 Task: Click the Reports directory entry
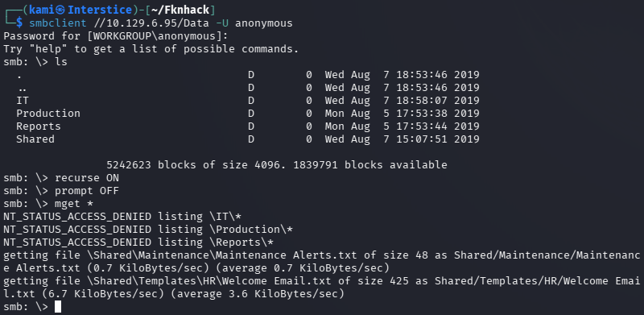pos(39,126)
